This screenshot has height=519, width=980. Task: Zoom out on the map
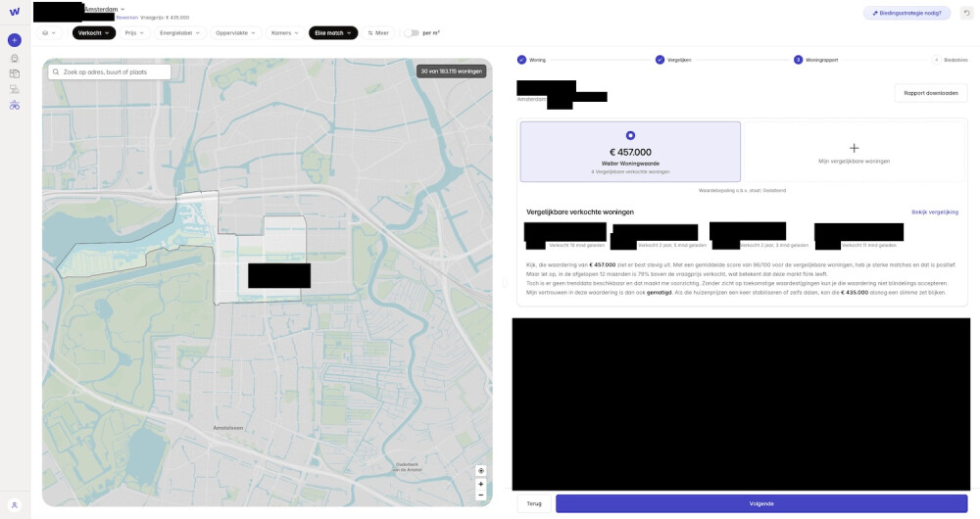[480, 495]
